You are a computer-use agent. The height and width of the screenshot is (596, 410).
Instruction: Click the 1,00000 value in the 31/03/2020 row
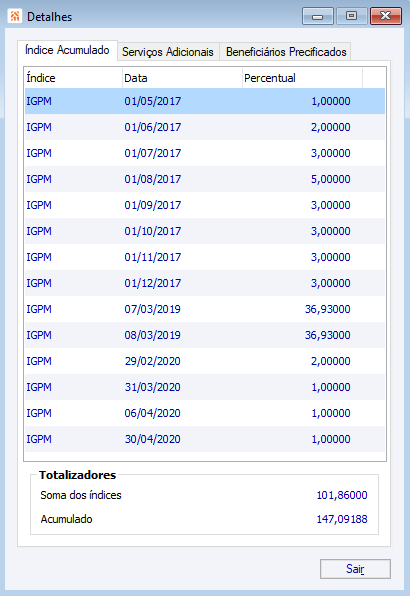(x=331, y=387)
